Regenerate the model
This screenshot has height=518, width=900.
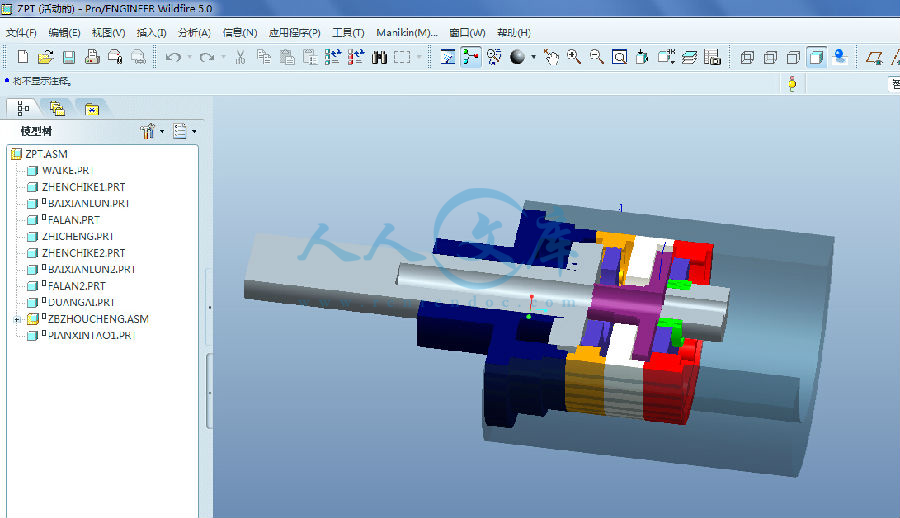333,57
